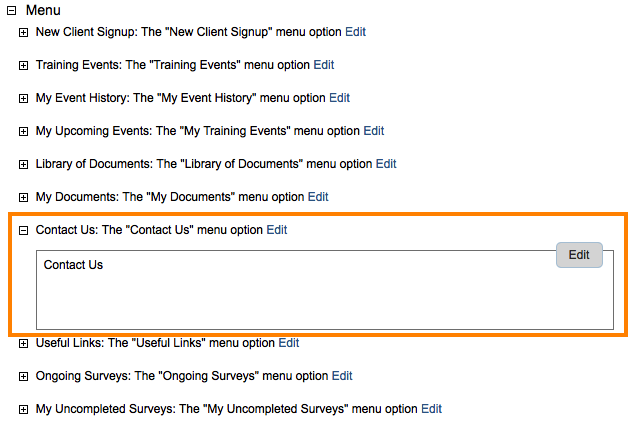Expand the My Event History item
Image resolution: width=629 pixels, height=434 pixels.
(x=23, y=99)
